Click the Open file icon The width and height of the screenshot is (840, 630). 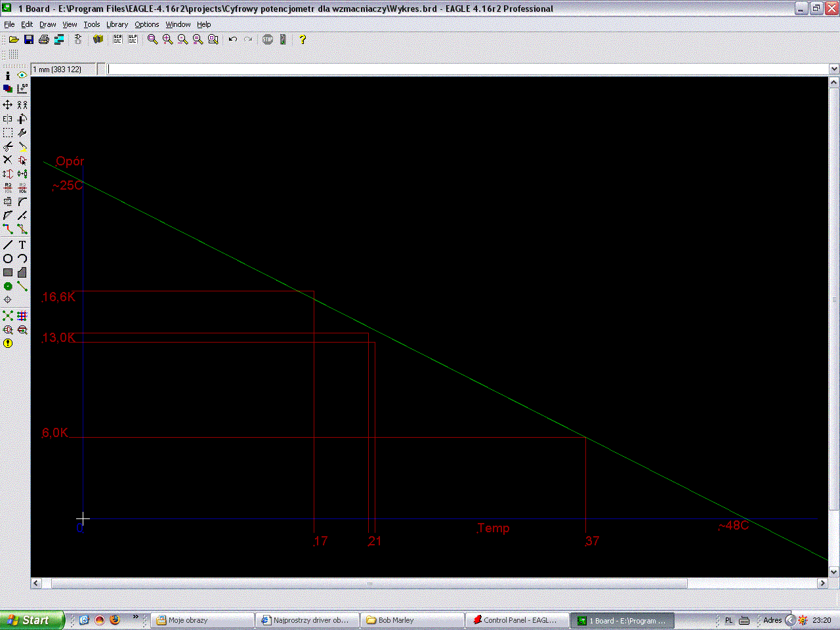tap(13, 39)
